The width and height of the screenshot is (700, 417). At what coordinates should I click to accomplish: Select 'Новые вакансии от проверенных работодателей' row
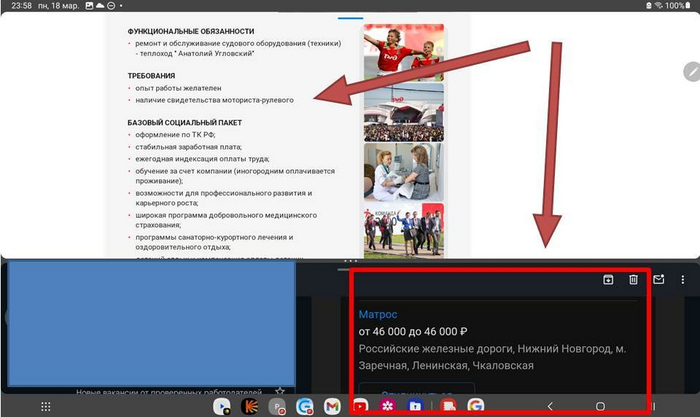[x=169, y=392]
